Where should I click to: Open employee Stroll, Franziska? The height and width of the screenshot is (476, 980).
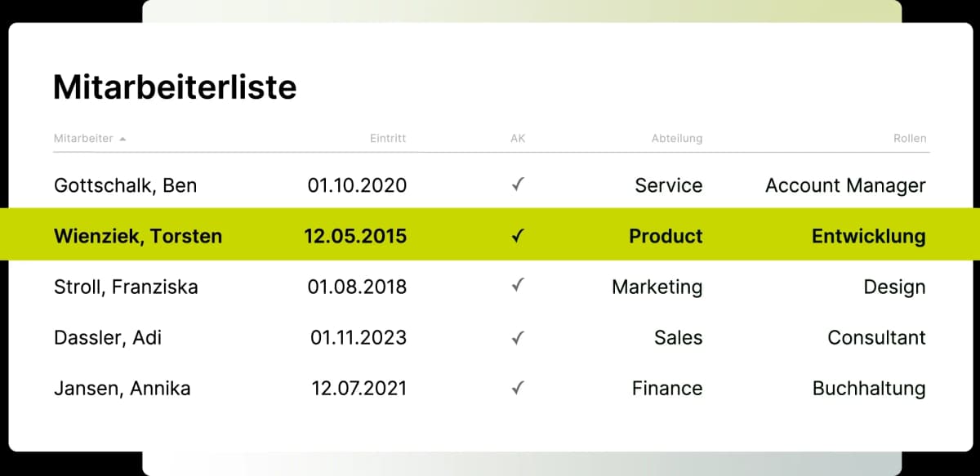(x=125, y=287)
